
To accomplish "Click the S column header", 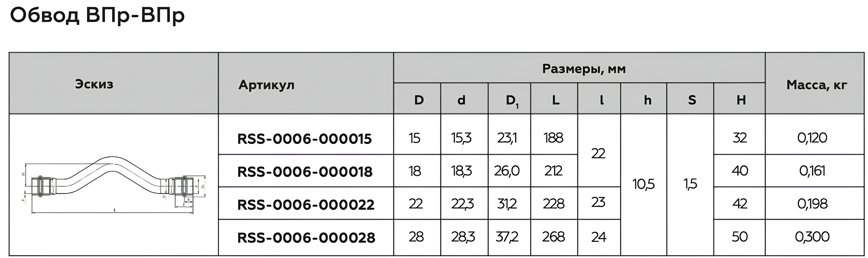I will coord(692,100).
